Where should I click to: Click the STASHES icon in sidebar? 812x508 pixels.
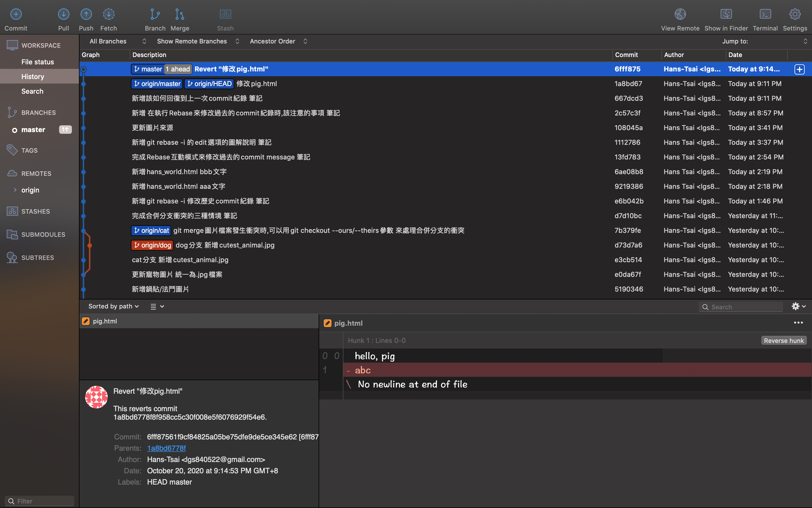12,211
